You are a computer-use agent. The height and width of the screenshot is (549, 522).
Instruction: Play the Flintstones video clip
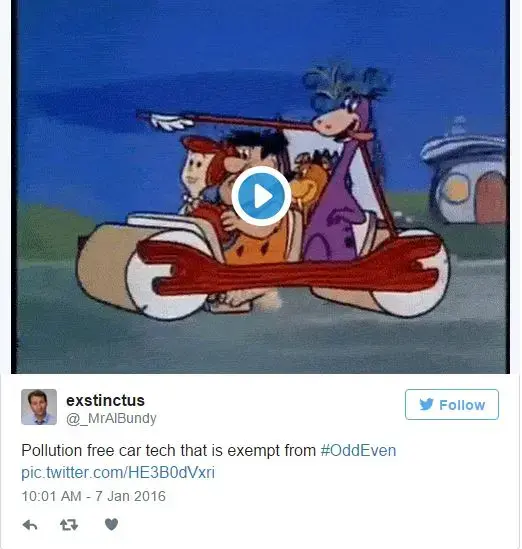[x=261, y=196]
